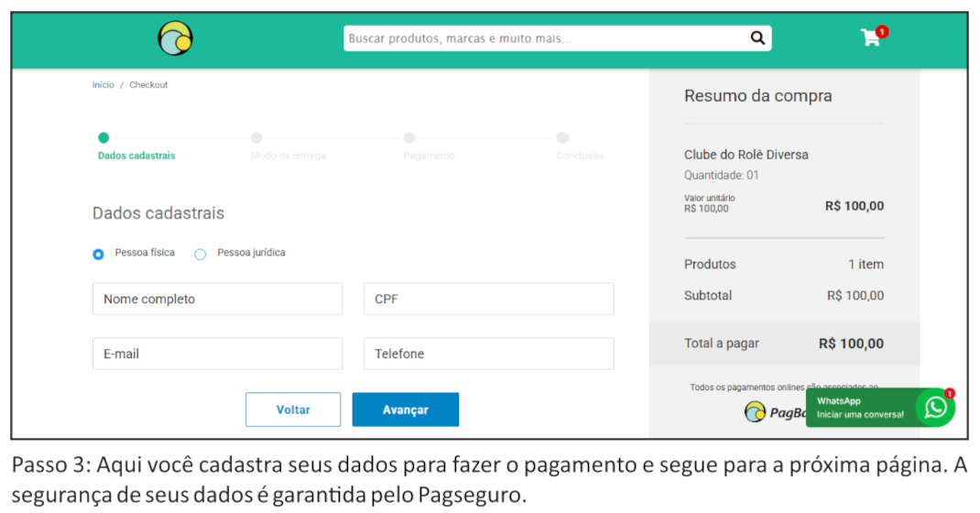Screen dimensions: 980x513
Task: Click the Telefone input field
Action: point(488,354)
